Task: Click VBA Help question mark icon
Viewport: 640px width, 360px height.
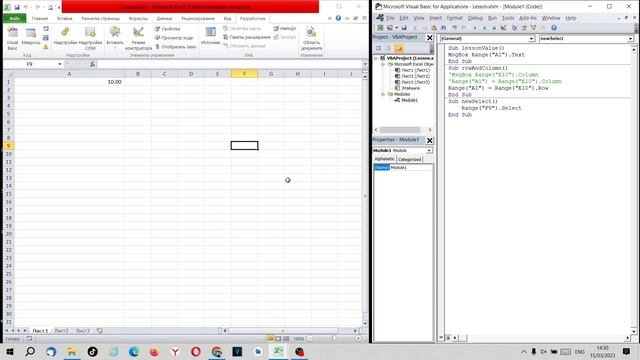Action: click(x=554, y=28)
